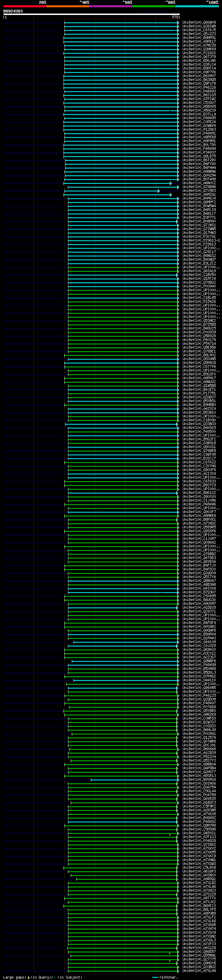Select label UniRef100_A9RDQ1

pyautogui.click(x=199, y=879)
